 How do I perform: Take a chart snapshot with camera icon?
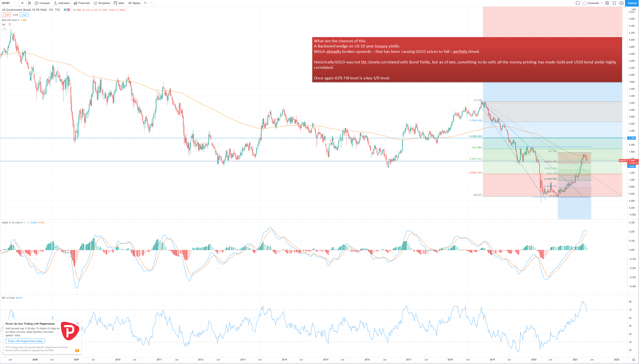click(x=621, y=3)
